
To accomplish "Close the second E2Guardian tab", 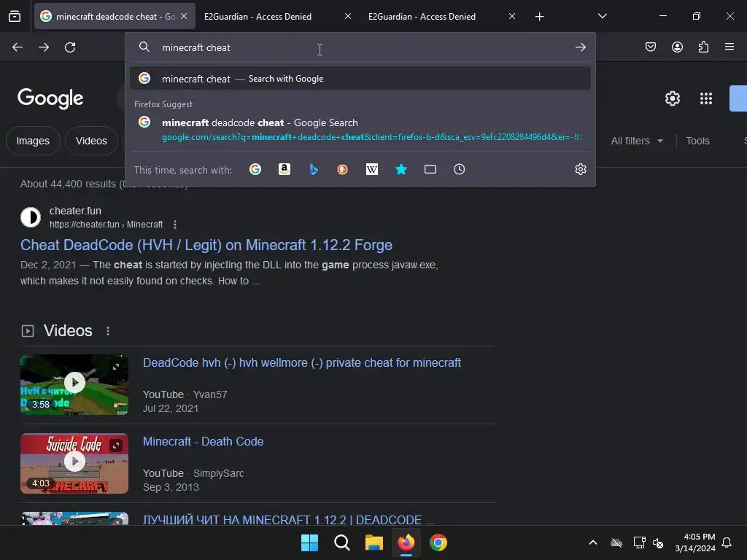I will (512, 16).
